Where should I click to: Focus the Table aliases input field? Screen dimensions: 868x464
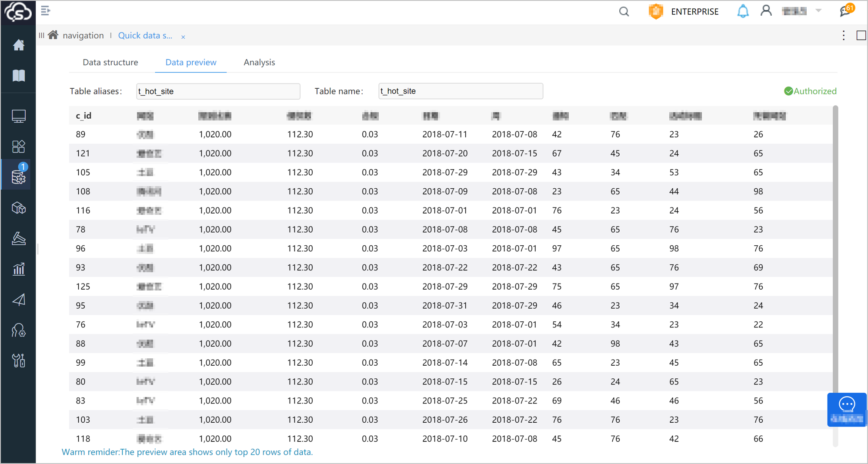[x=218, y=91]
